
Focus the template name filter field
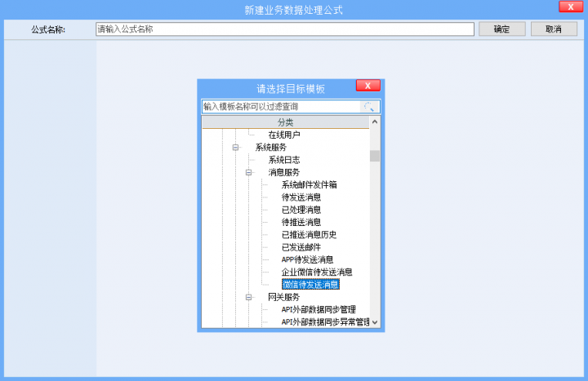[x=281, y=107]
